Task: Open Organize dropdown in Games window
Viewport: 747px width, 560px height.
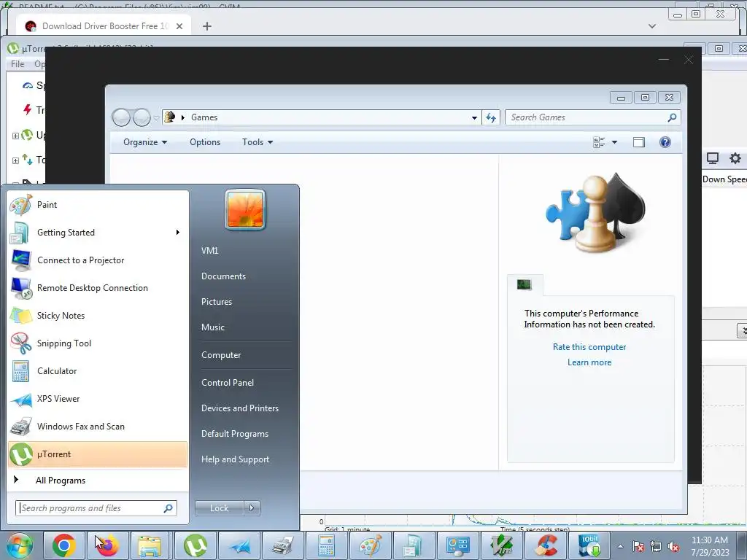Action: pyautogui.click(x=145, y=142)
